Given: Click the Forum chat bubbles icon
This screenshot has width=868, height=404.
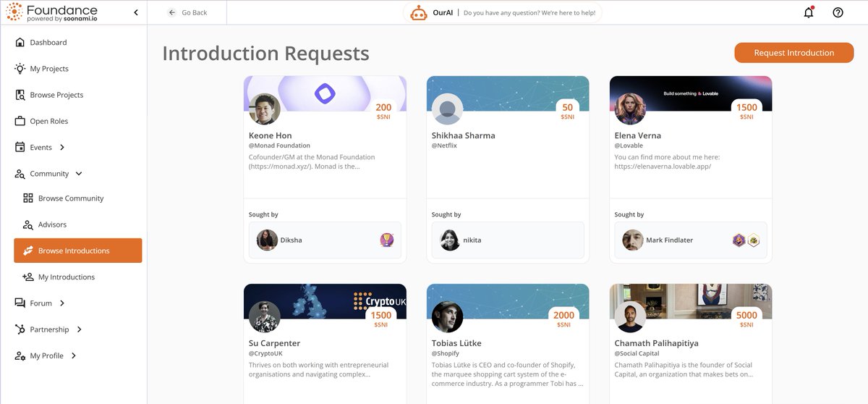Looking at the screenshot, I should pyautogui.click(x=20, y=303).
